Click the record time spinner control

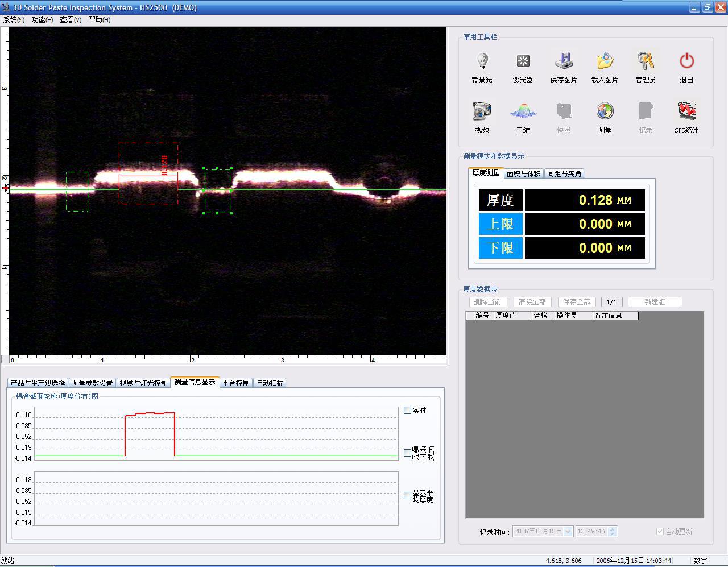[x=612, y=532]
